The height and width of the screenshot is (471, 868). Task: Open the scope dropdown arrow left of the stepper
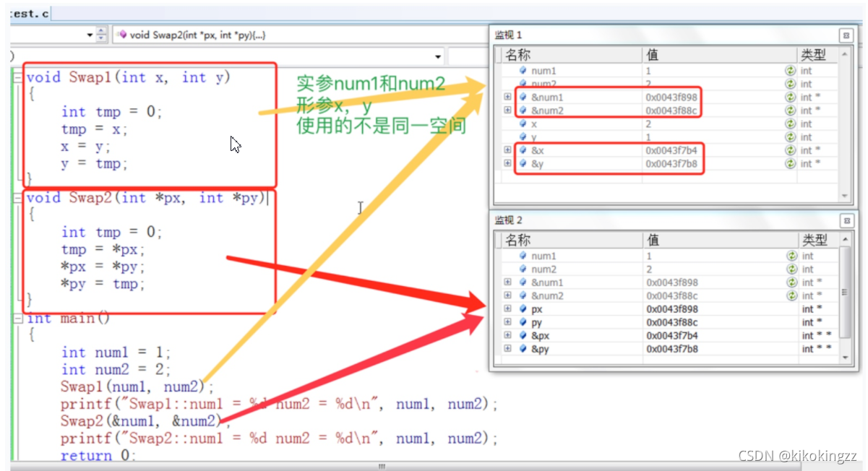90,34
